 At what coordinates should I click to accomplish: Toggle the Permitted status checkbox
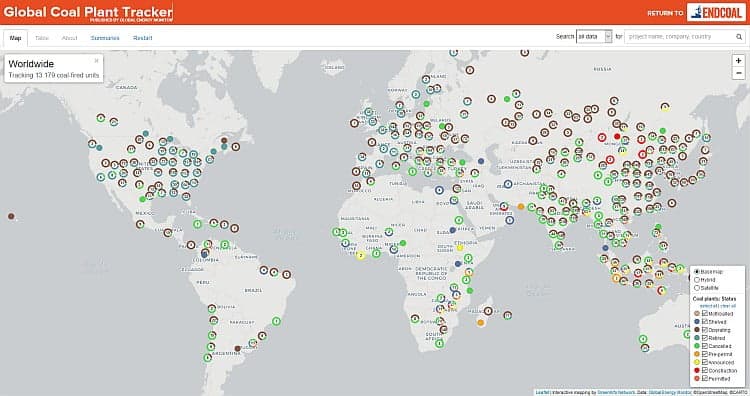[x=705, y=378]
